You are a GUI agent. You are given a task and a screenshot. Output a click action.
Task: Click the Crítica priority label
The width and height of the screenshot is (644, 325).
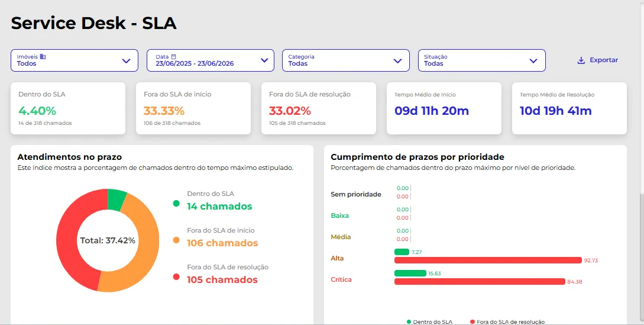tap(341, 280)
